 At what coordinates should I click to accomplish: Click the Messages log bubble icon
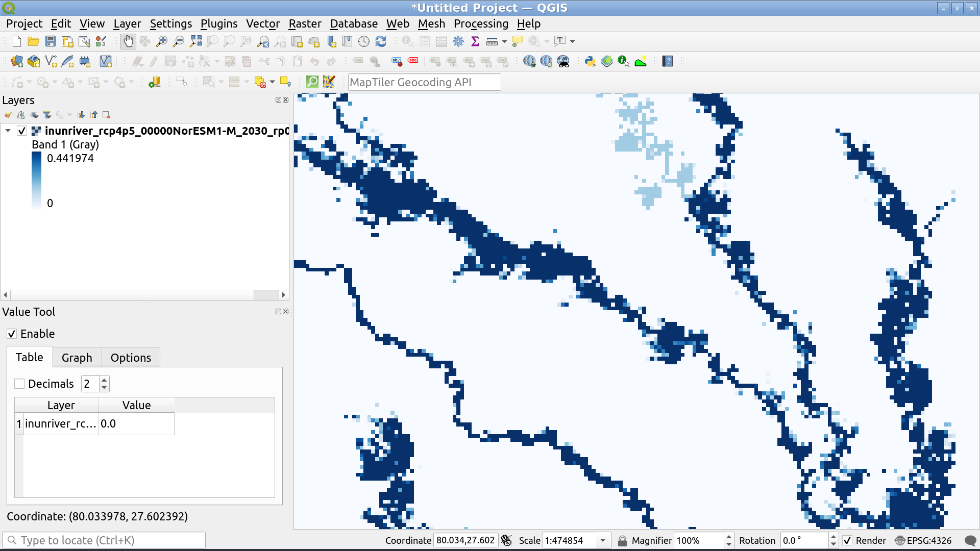point(970,540)
